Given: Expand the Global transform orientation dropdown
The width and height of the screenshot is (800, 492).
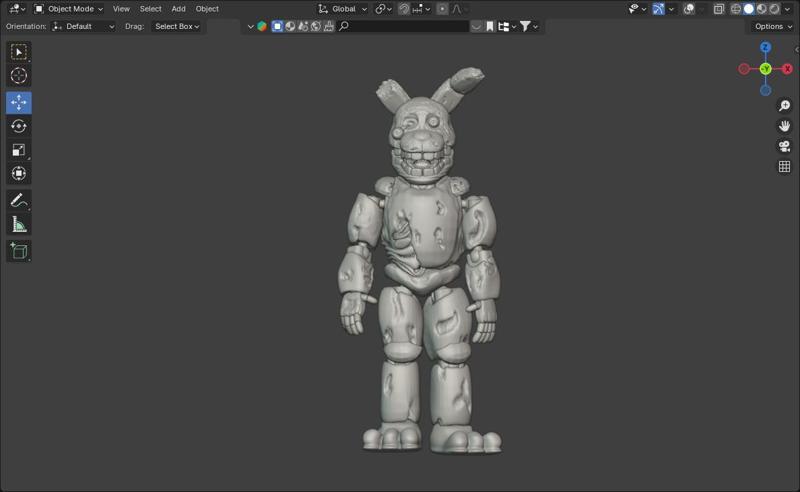Looking at the screenshot, I should point(343,9).
